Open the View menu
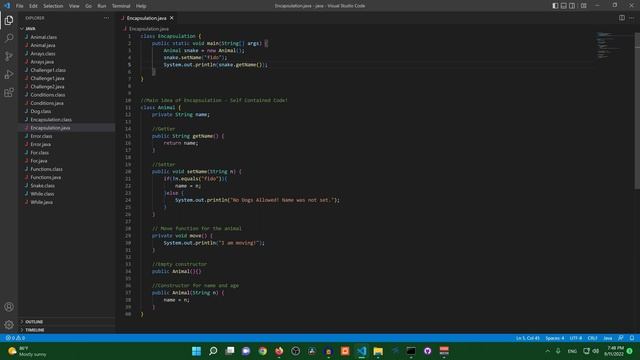Image resolution: width=640 pixels, height=360 pixels. tap(74, 6)
